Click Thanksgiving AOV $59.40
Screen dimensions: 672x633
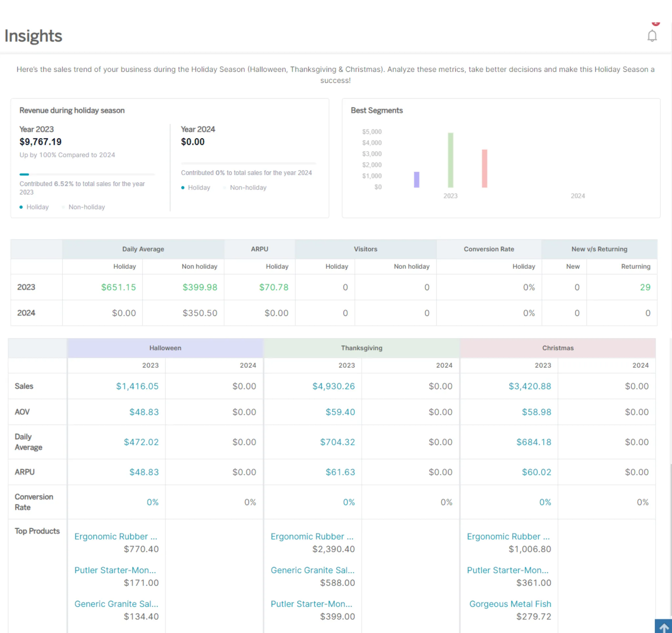pyautogui.click(x=340, y=412)
